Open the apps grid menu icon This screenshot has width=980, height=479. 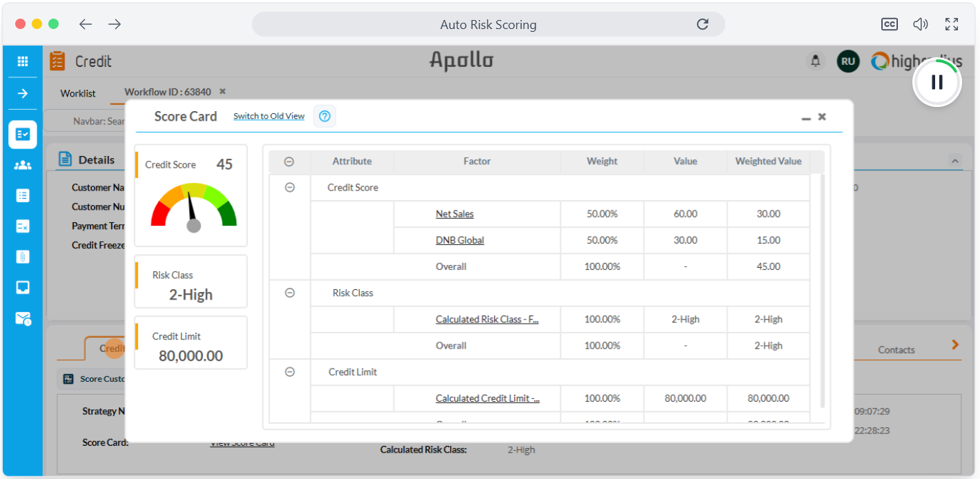point(23,61)
